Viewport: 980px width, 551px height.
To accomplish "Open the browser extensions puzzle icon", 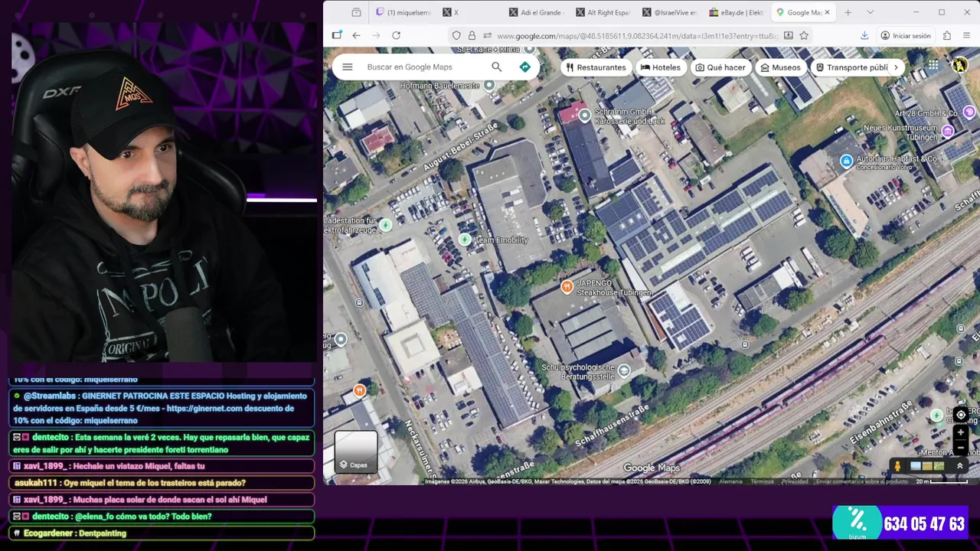I will (947, 35).
